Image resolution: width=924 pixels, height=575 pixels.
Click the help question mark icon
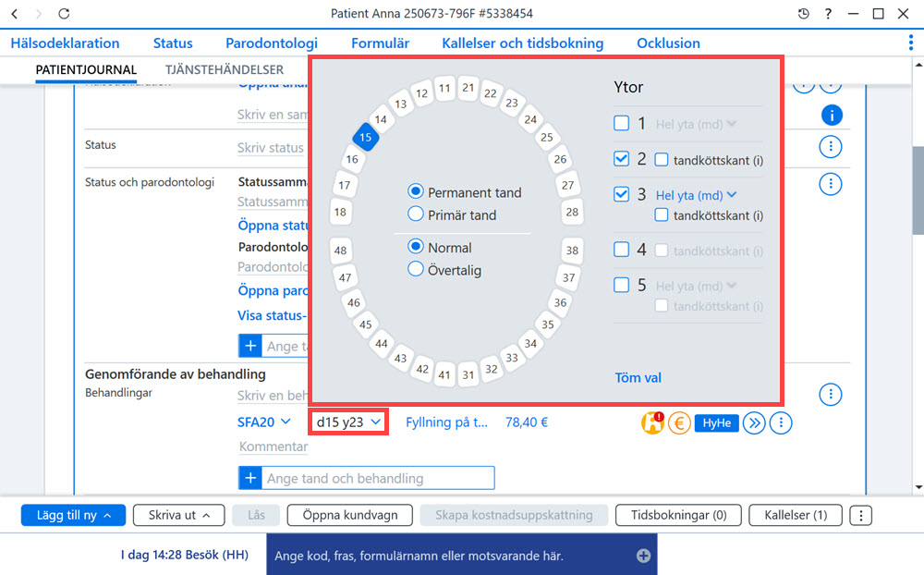coord(829,14)
